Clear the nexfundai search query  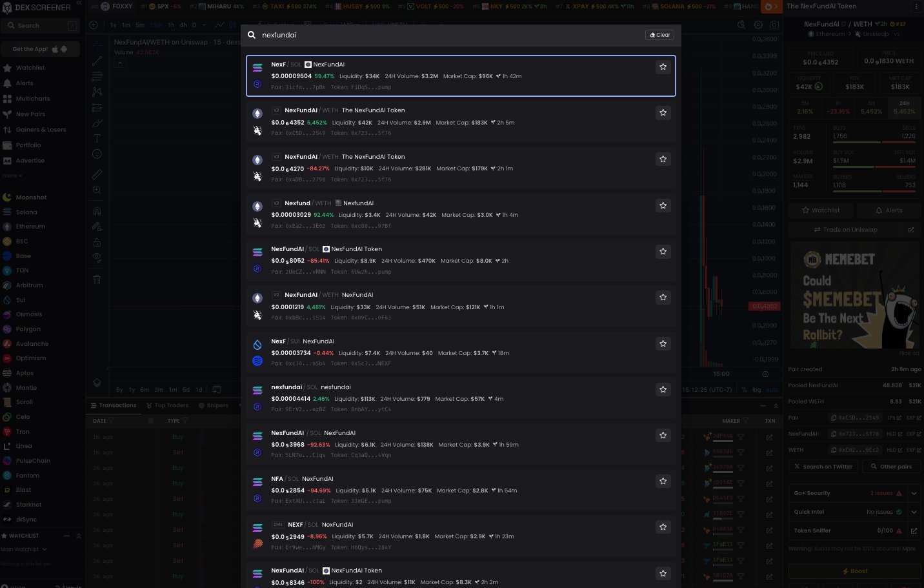659,35
